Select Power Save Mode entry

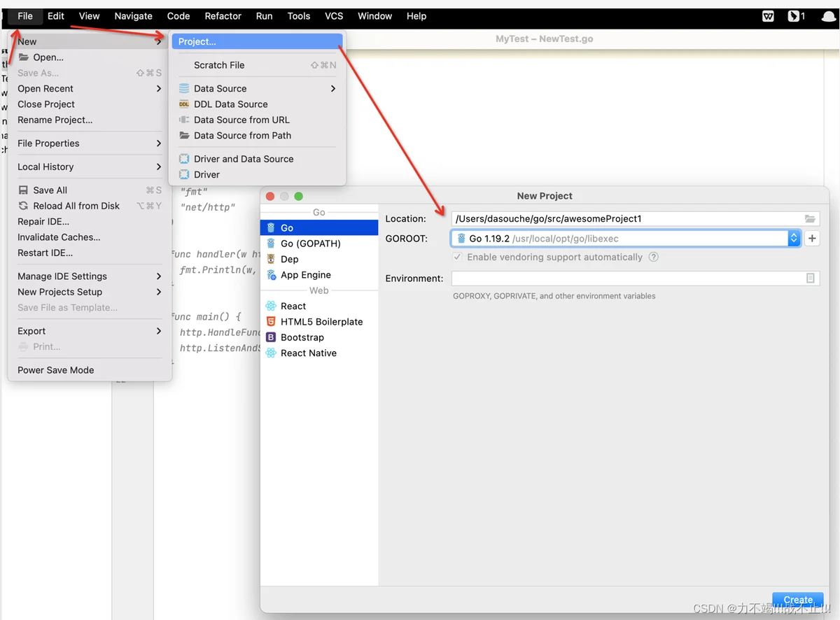(90, 370)
